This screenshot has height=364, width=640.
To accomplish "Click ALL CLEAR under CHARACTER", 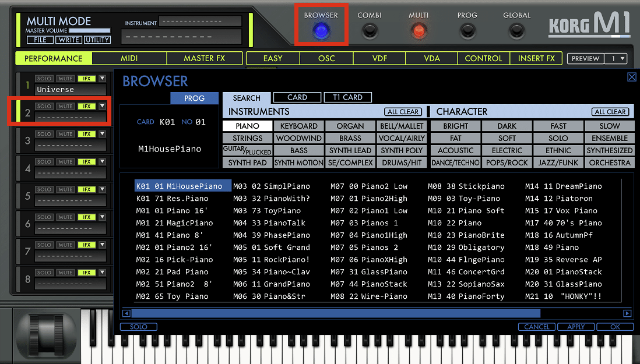I will (610, 112).
